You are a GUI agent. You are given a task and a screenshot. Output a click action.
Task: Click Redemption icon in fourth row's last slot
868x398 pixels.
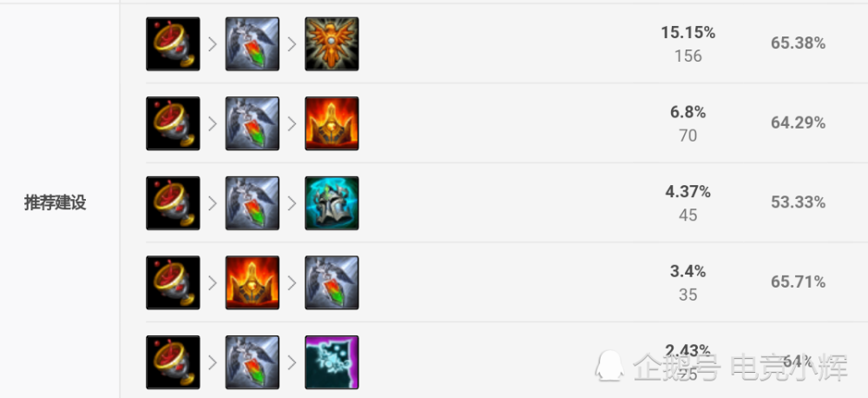[332, 282]
